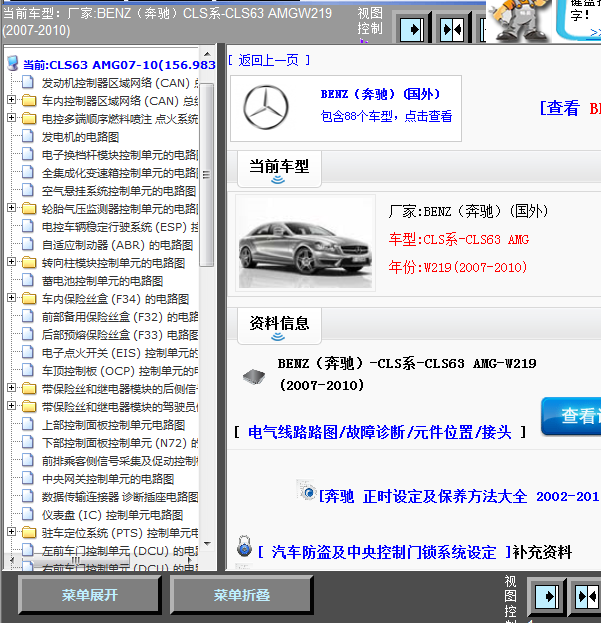
Task: Click document icon for 空气悬挂系统控制单元的电路图
Action: tap(28, 190)
